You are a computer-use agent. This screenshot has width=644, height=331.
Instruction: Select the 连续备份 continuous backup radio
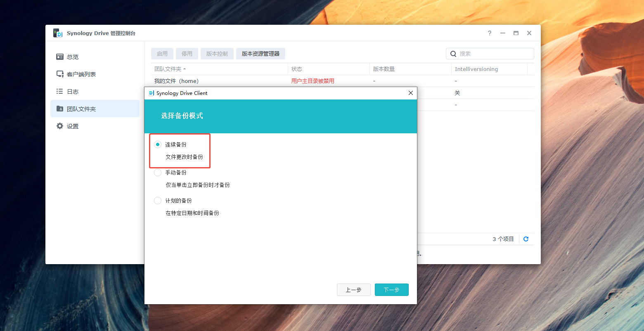pyautogui.click(x=158, y=144)
